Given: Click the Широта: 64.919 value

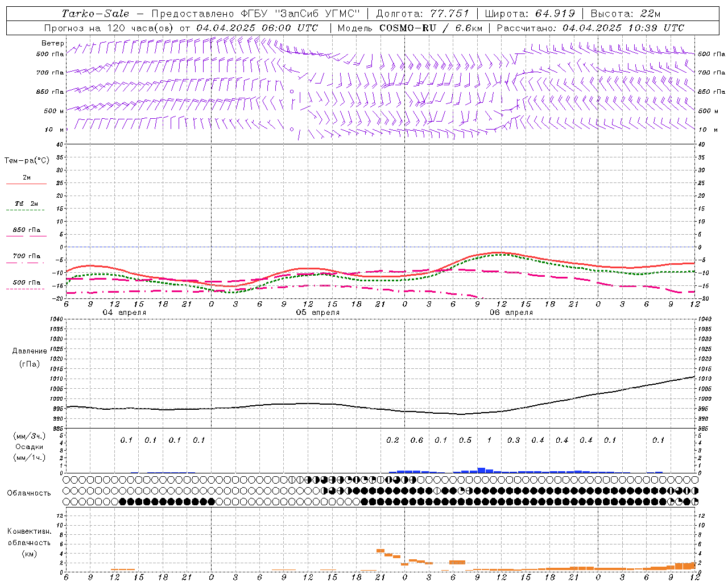Looking at the screenshot, I should point(530,14).
